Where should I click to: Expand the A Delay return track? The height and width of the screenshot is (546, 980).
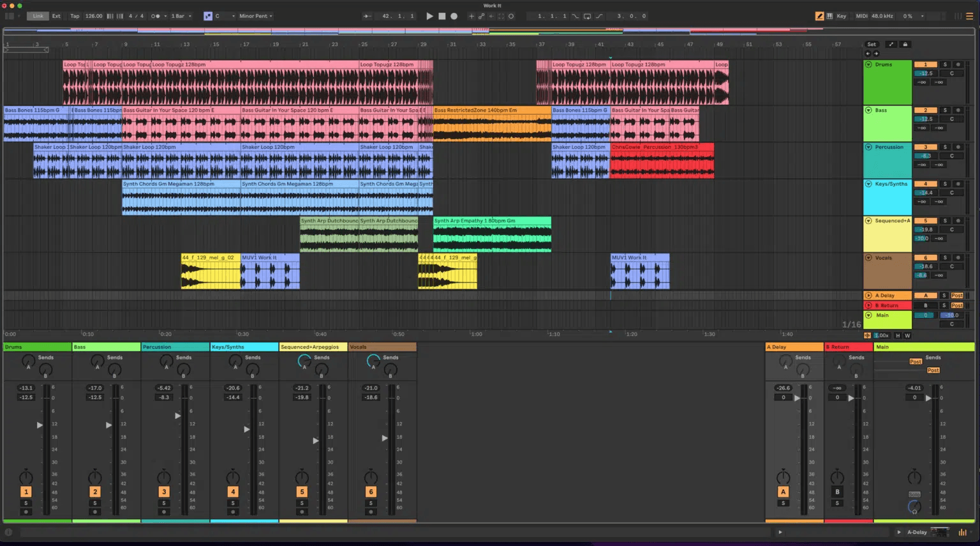pyautogui.click(x=868, y=296)
